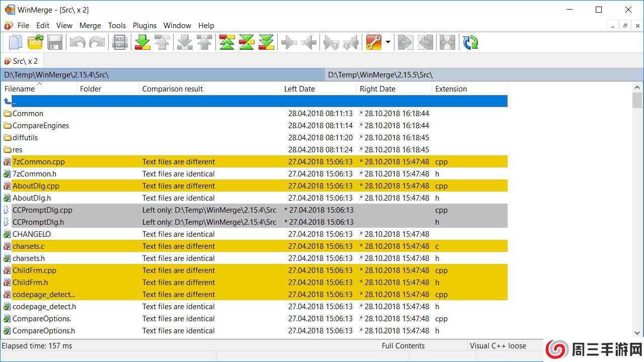Select the CompareEngines folder row
Screen dimensions: 644x362
click(x=255, y=126)
